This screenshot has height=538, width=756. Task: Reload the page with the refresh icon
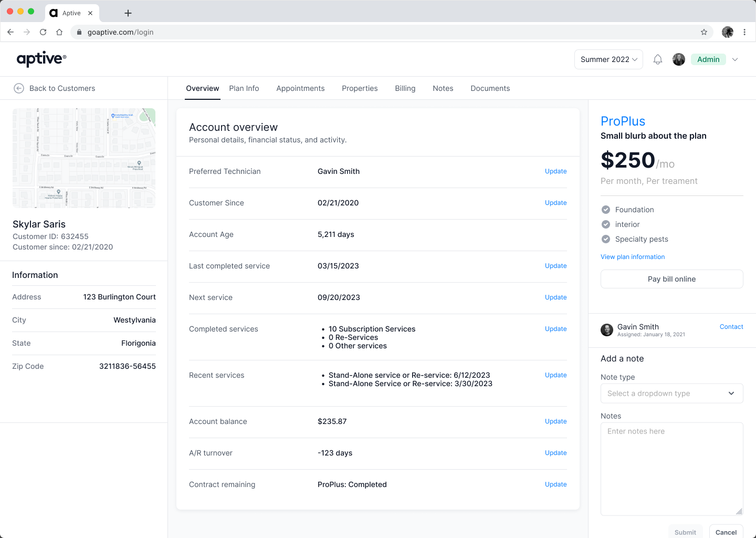click(43, 32)
